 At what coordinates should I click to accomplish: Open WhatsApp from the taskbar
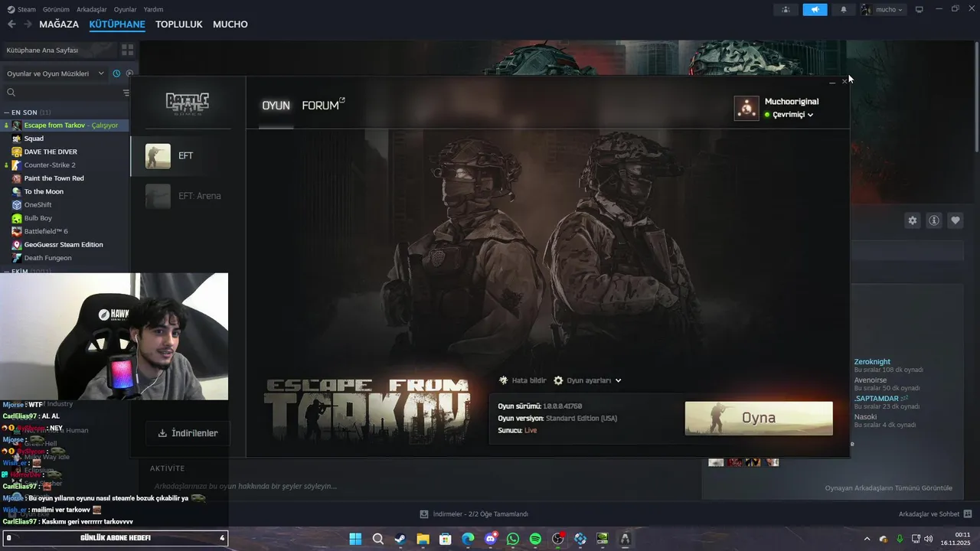tap(513, 539)
